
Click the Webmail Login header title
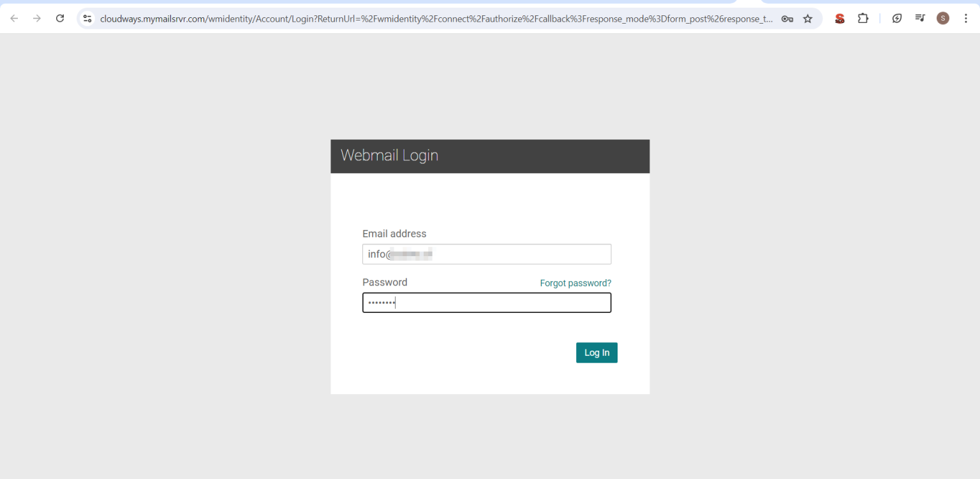389,155
